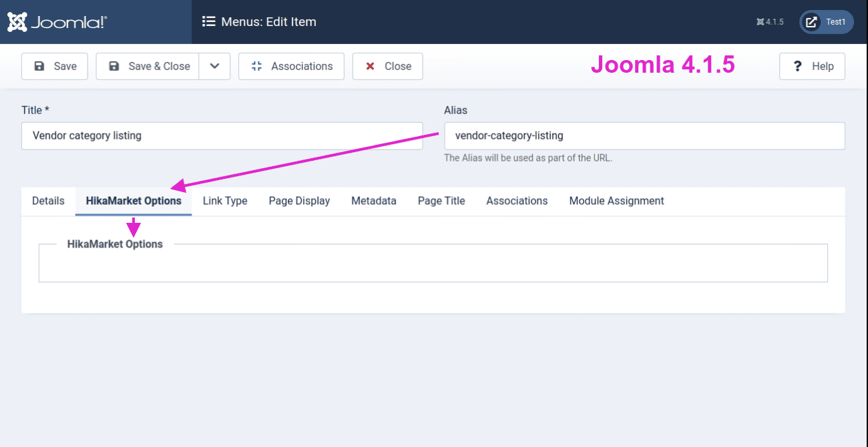Switch to the Details tab

click(x=48, y=201)
